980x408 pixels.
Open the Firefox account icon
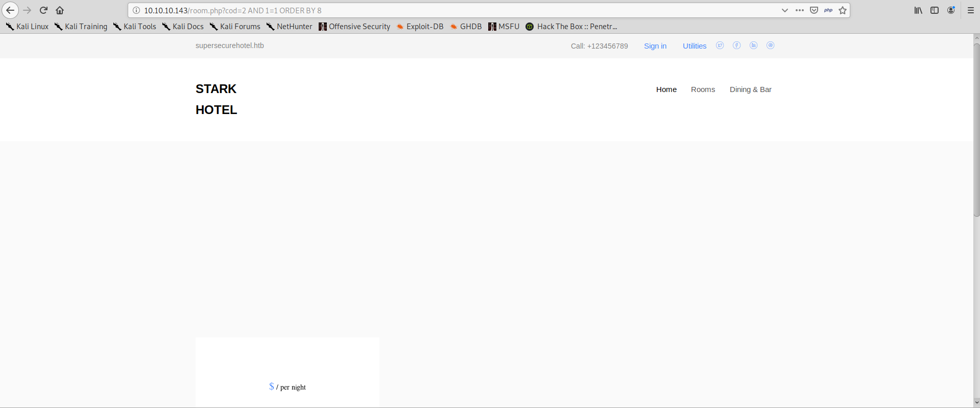(951, 10)
